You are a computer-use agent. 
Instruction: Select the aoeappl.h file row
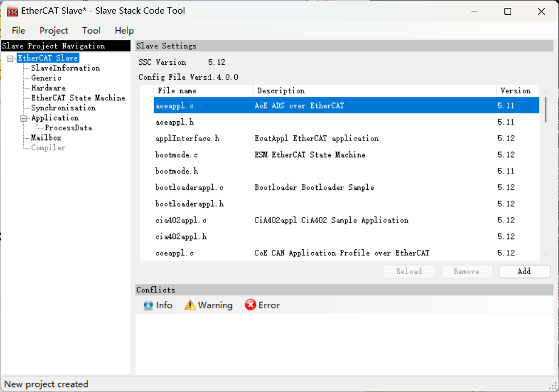pyautogui.click(x=346, y=122)
